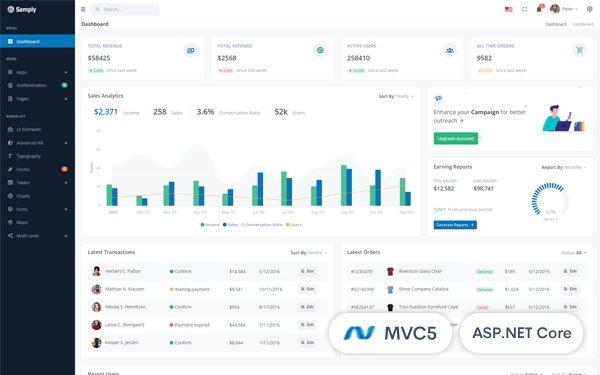
Task: Edit order #52140300
Action: tap(570, 289)
